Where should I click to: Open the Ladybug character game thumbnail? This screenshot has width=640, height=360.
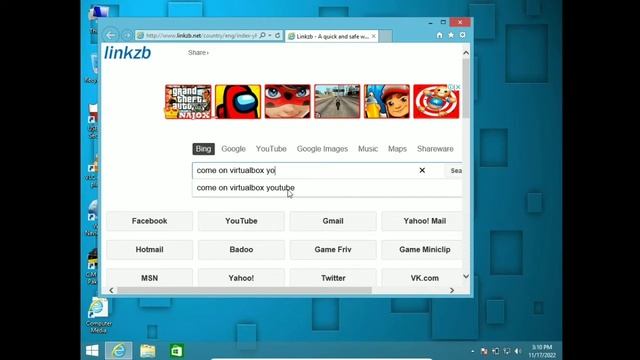coord(287,102)
